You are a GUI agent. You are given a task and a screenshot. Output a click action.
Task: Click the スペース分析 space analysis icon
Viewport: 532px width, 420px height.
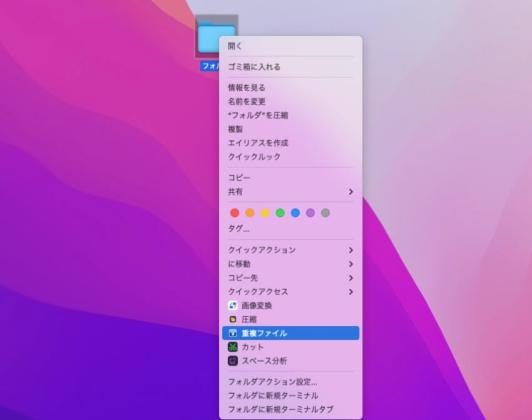233,361
